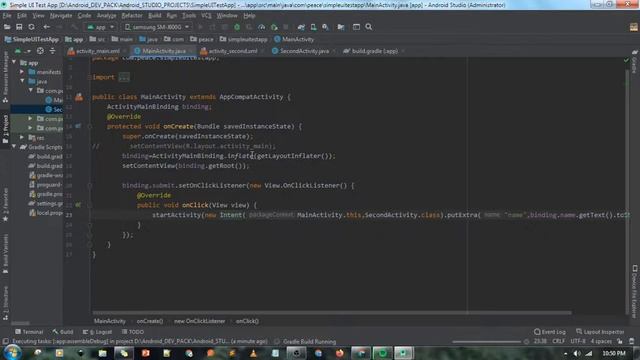The width and height of the screenshot is (640, 360).
Task: Switch to activity_second.xml editor tab
Action: (x=233, y=51)
